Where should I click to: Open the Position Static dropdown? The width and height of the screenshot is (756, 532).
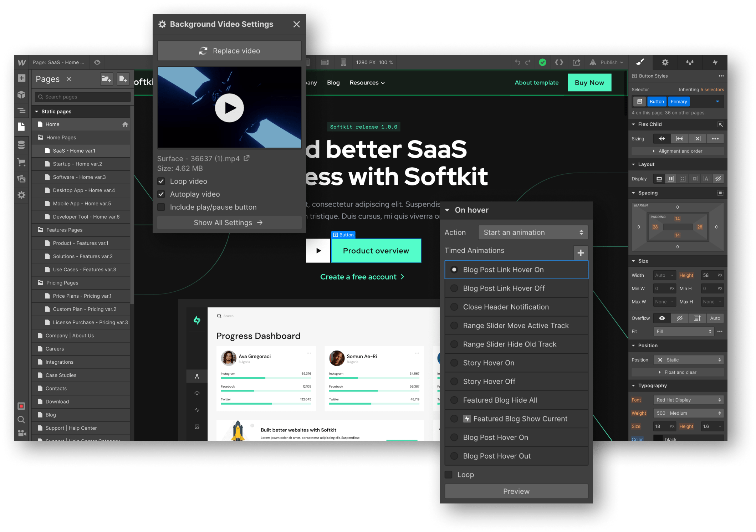click(689, 360)
